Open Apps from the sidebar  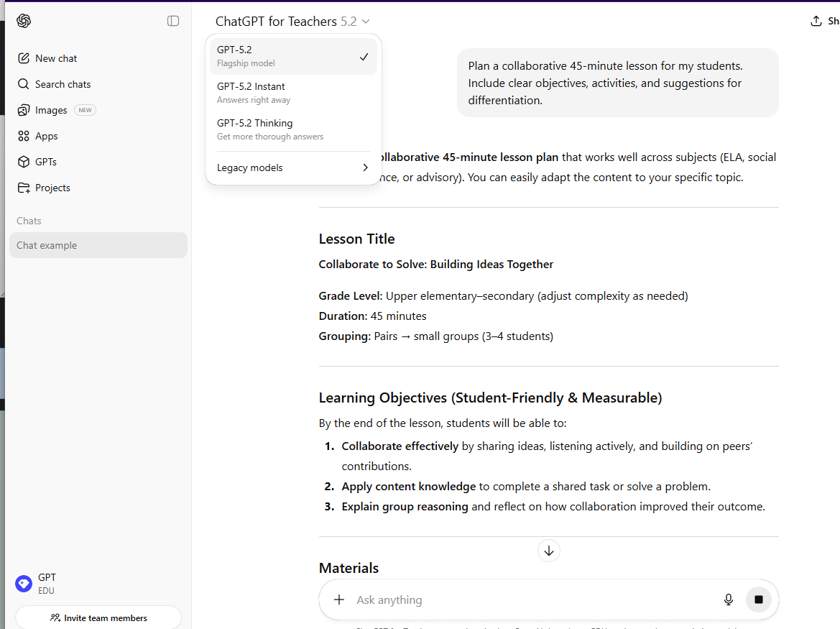(46, 136)
